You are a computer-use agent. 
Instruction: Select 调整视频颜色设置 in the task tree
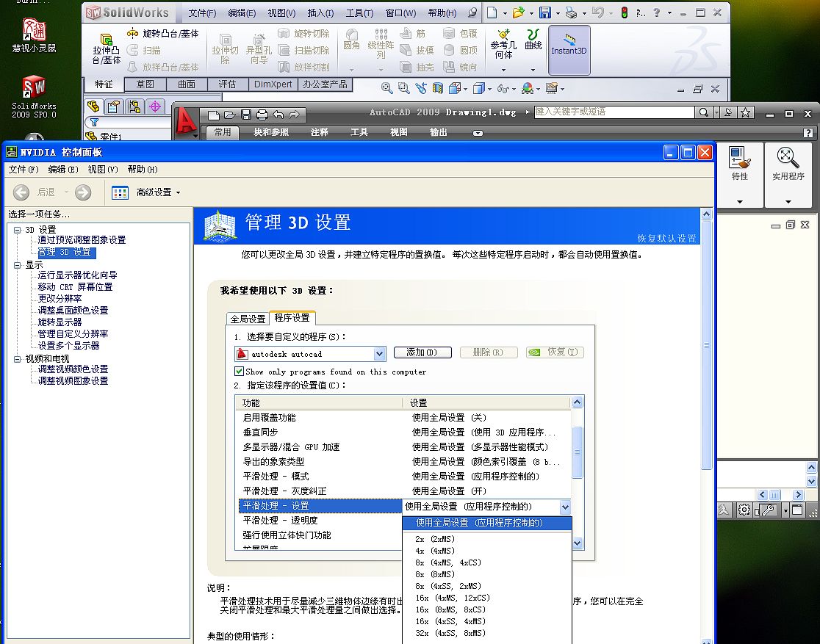(73, 369)
